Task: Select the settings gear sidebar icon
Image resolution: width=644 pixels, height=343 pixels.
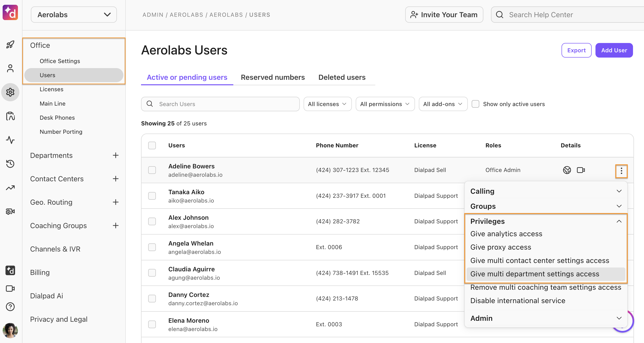Action: click(10, 92)
